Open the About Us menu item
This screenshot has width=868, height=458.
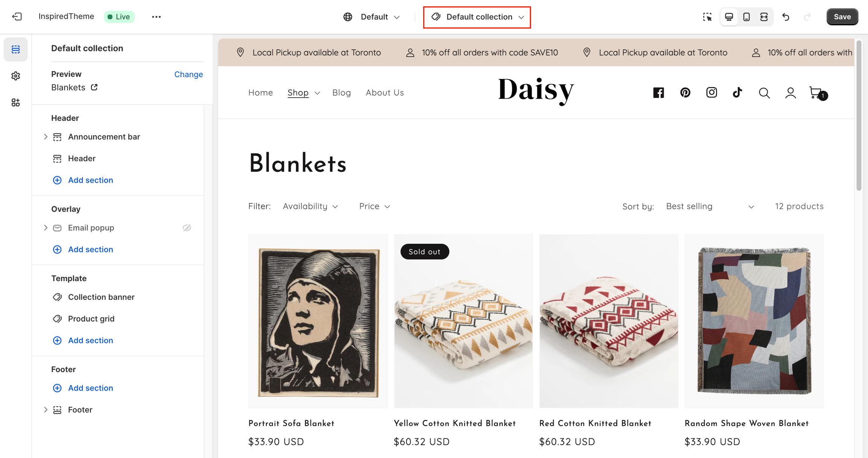pyautogui.click(x=385, y=93)
